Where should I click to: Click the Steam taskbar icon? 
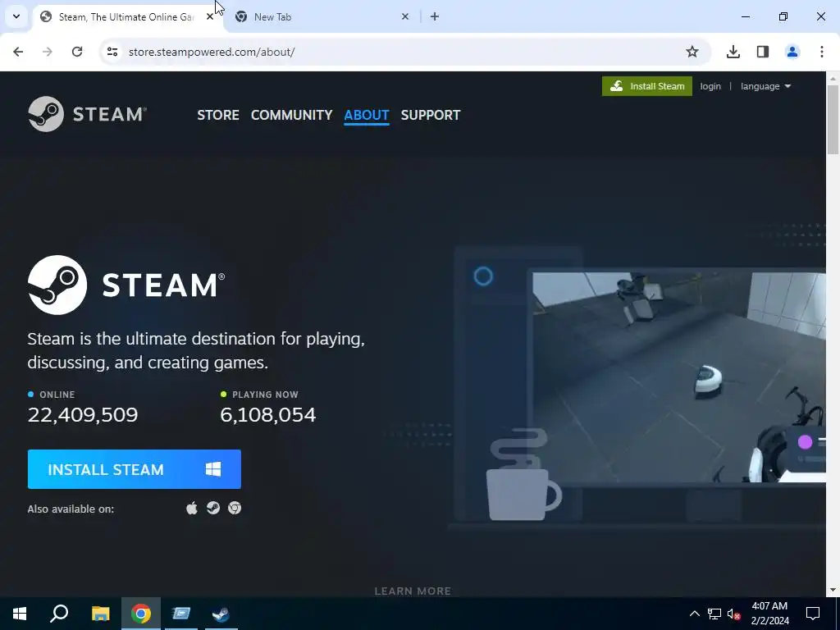tap(221, 614)
